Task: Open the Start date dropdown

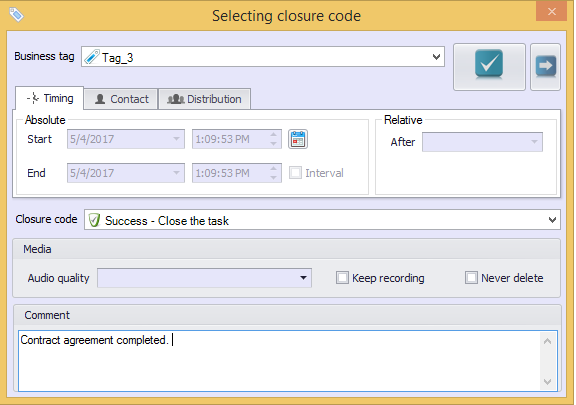Action: click(176, 139)
